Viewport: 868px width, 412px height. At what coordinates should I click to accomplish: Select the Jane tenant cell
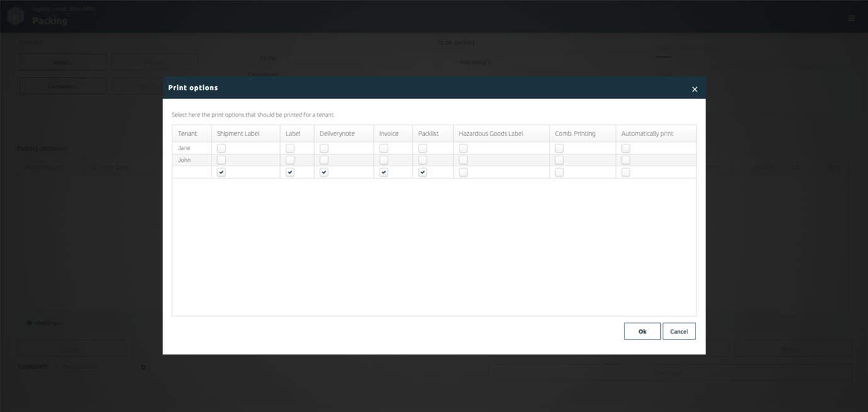pyautogui.click(x=191, y=149)
